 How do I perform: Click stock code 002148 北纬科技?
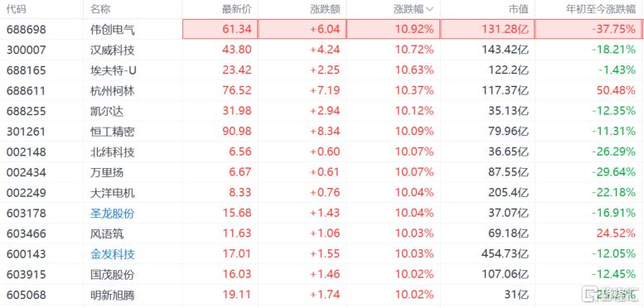pyautogui.click(x=27, y=152)
